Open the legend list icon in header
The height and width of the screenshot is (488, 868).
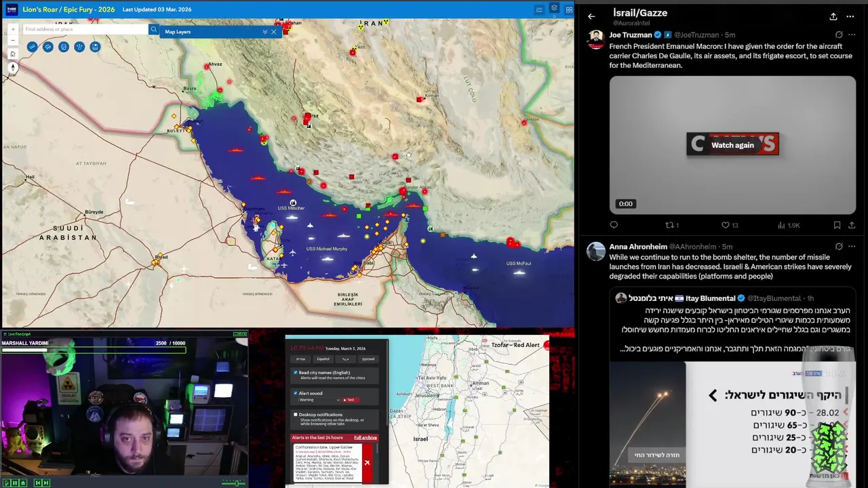539,9
